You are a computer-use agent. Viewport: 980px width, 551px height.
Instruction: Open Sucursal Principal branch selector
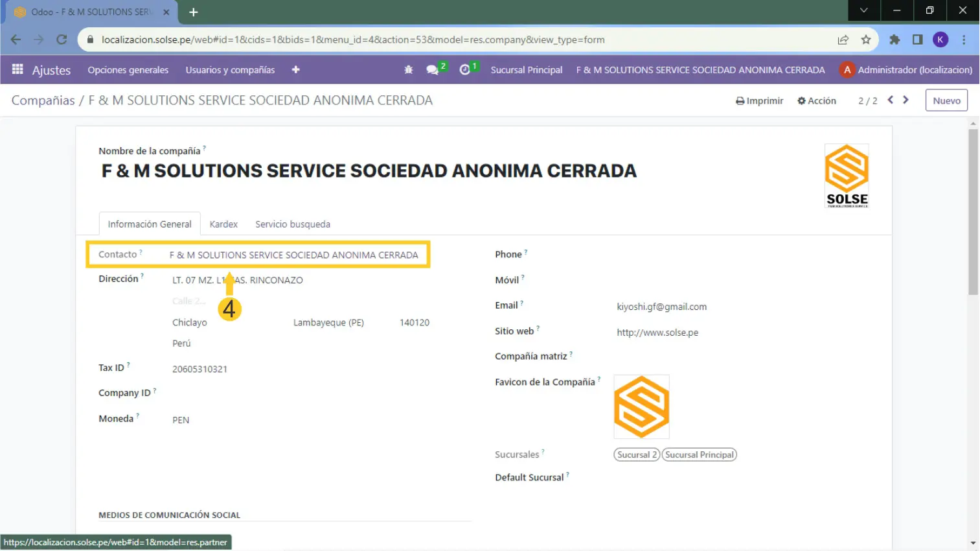[x=527, y=69]
